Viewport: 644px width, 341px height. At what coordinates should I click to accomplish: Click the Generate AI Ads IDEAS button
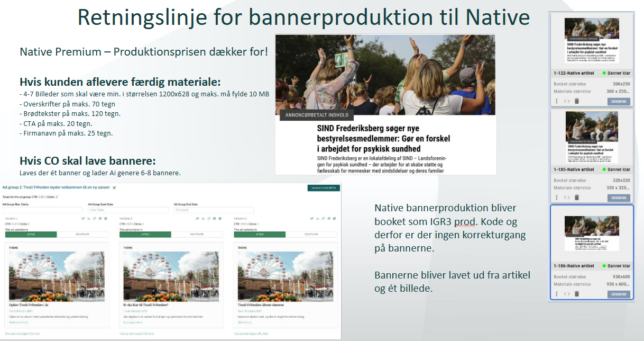(x=324, y=188)
